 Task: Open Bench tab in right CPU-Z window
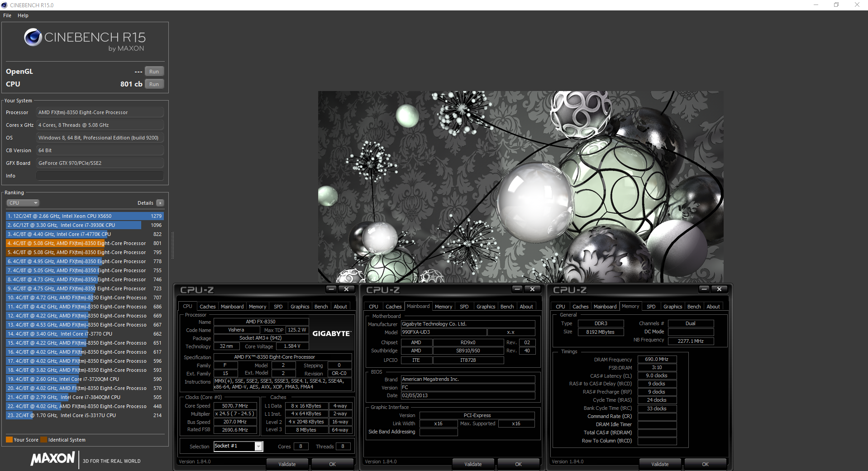(694, 307)
